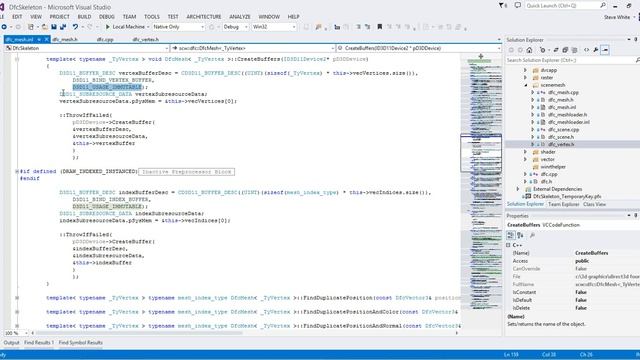640x360 pixels.
Task: Click the Find in Files icon
Action: point(318,27)
